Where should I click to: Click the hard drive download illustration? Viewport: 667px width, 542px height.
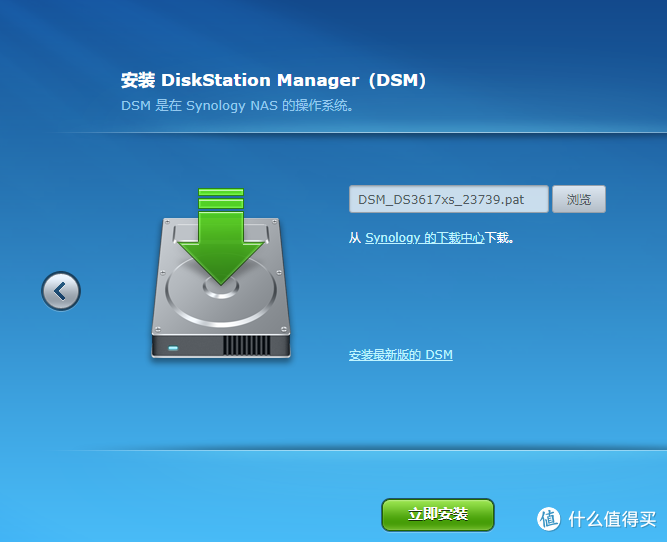(x=221, y=273)
